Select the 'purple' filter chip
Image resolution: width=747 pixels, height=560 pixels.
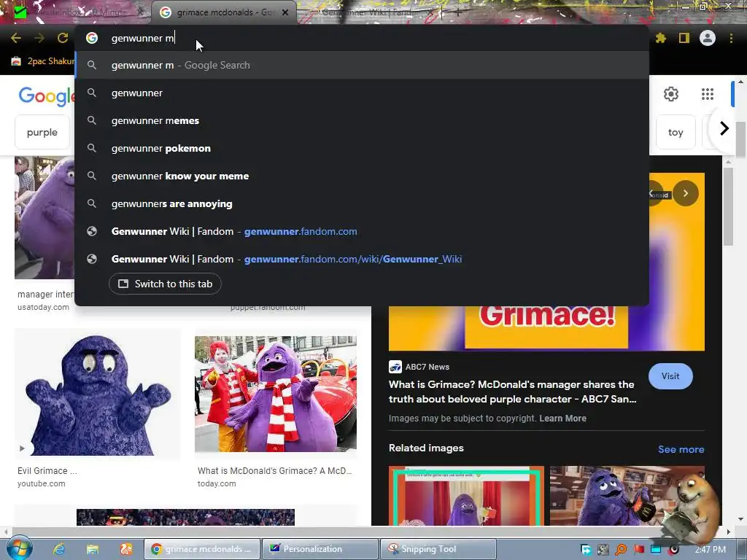(x=42, y=132)
